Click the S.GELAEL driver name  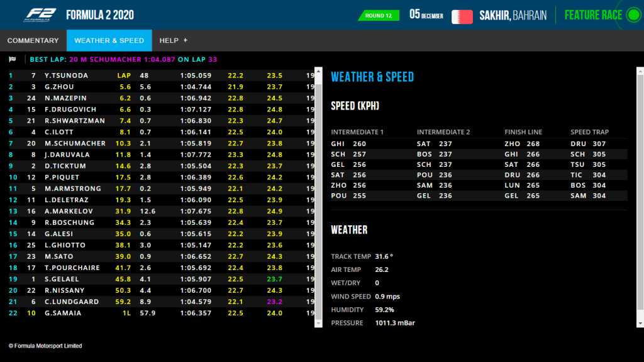62,280
